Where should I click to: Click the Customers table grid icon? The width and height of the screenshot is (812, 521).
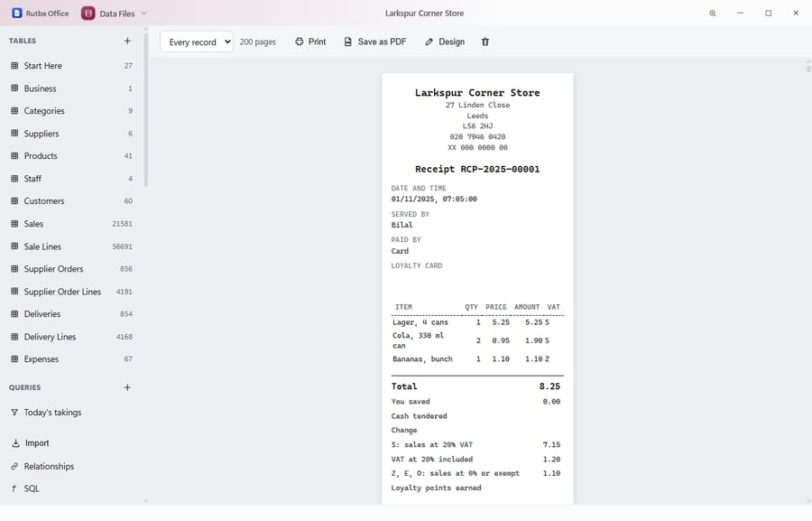[14, 200]
